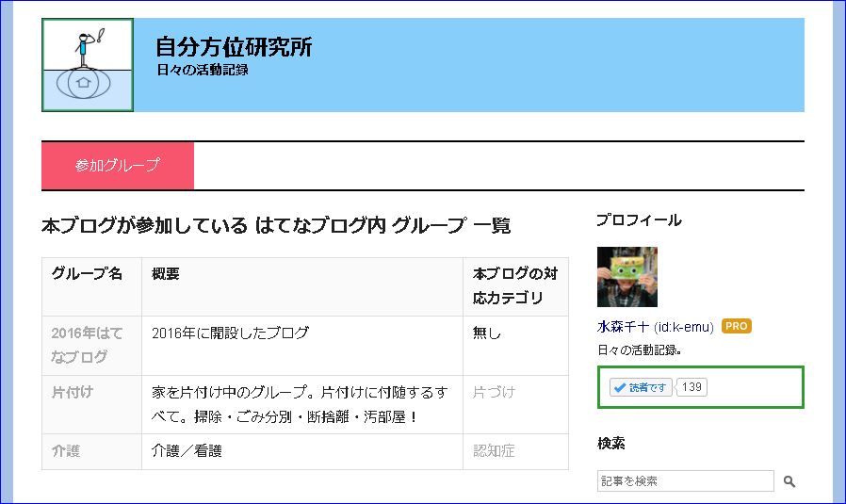Focus the 記事を検索 search field
This screenshot has width=846, height=504.
click(685, 480)
